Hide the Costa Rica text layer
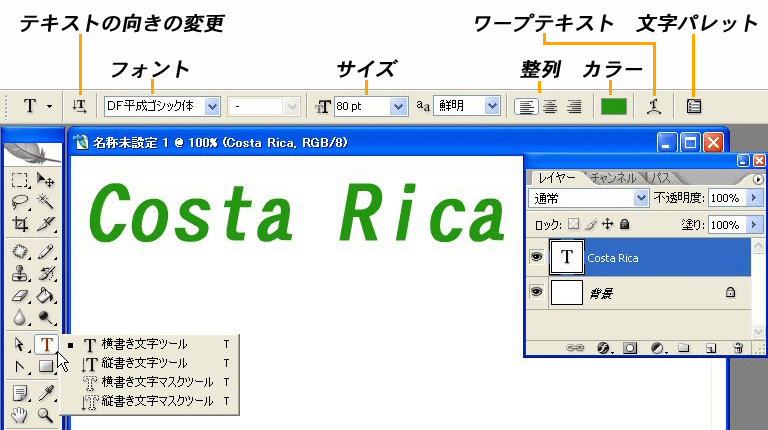The width and height of the screenshot is (768, 430). [x=537, y=257]
